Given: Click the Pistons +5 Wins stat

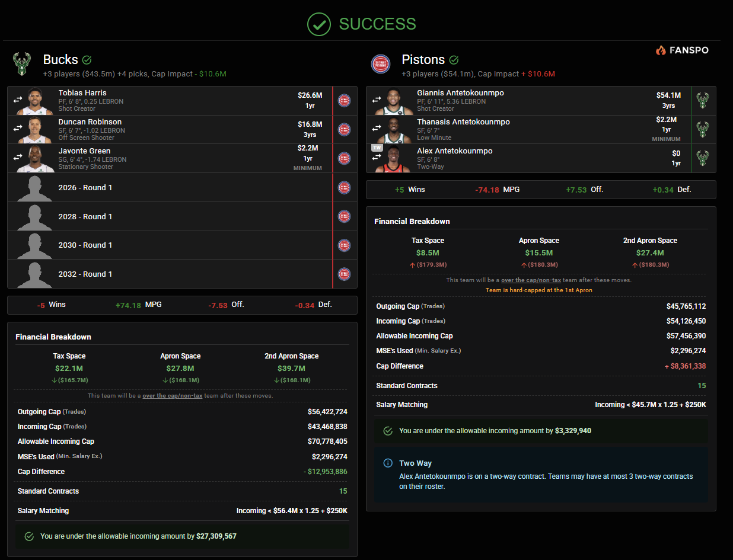Looking at the screenshot, I should (410, 190).
